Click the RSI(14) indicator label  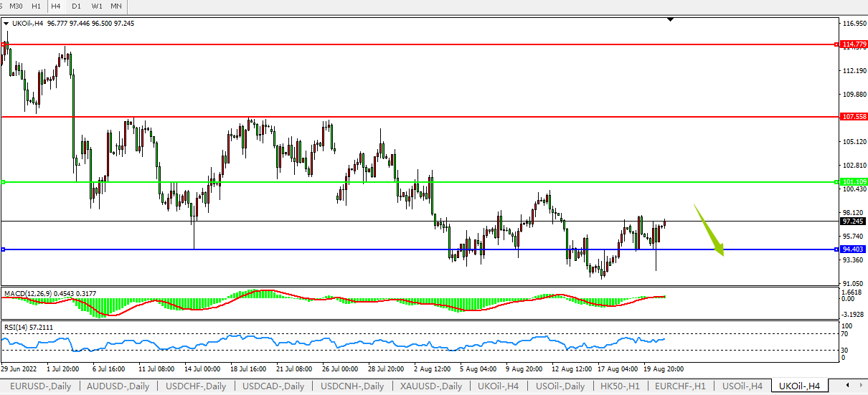click(17, 327)
